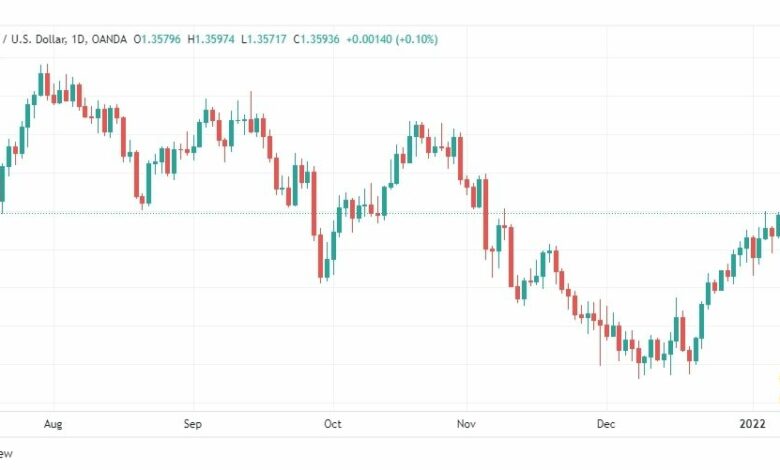This screenshot has height=470, width=780.
Task: Select the long-wick red candle after the Dec label
Action: coord(600,333)
